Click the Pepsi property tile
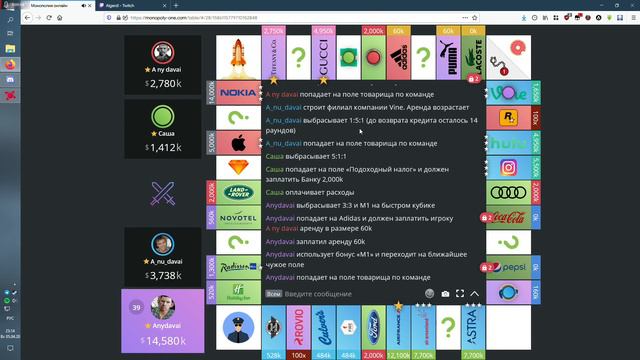Screen dimensions: 640x360 coord(509,267)
